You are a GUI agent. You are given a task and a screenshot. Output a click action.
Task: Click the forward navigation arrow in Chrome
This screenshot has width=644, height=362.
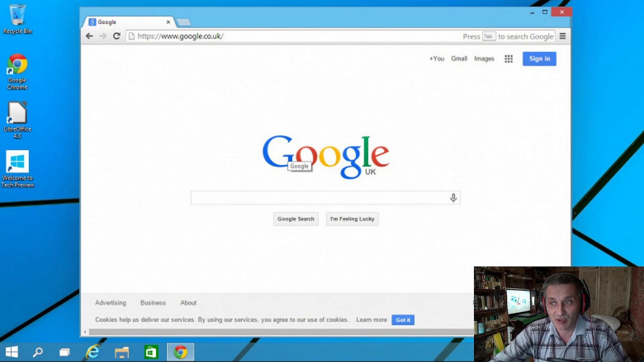[103, 36]
